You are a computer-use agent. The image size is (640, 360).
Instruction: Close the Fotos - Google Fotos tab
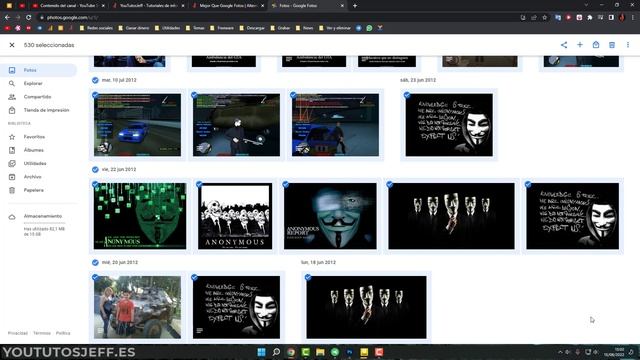pos(342,6)
